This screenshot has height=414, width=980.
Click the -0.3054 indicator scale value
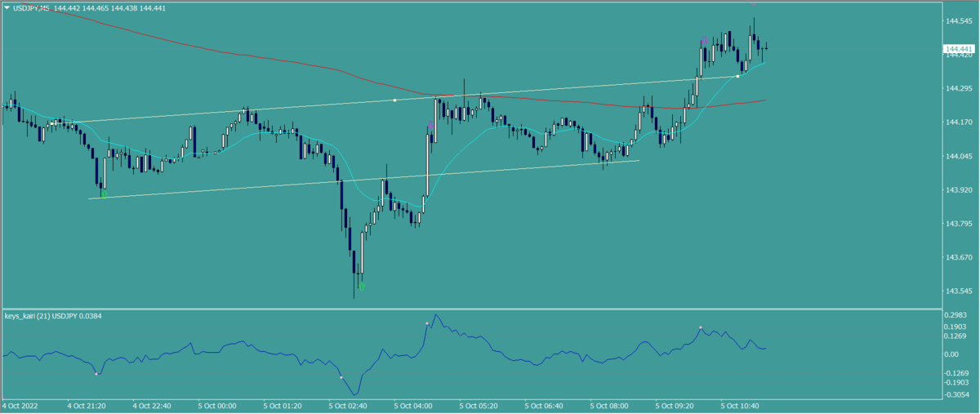(959, 394)
